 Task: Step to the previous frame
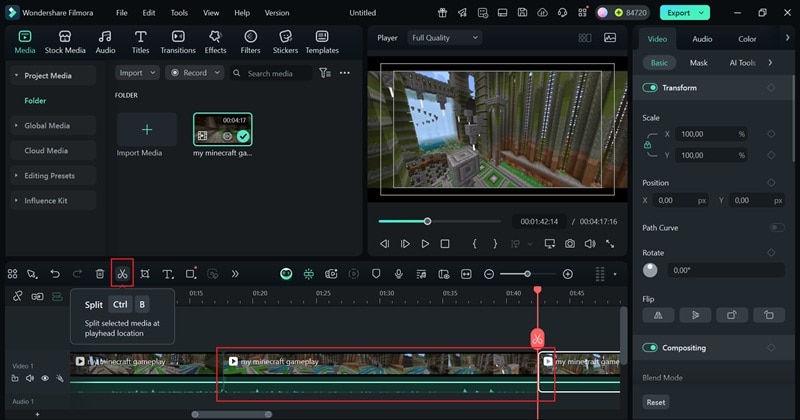click(x=385, y=244)
